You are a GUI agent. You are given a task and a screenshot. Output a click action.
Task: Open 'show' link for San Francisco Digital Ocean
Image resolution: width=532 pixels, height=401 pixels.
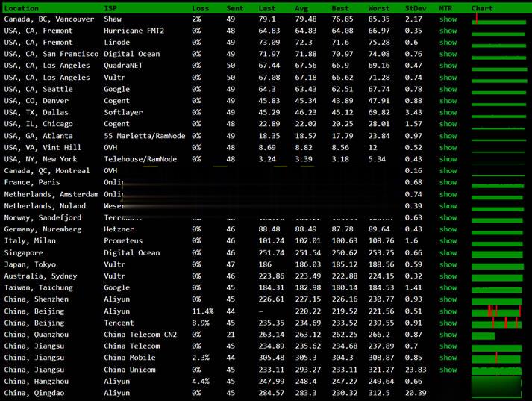coord(448,54)
